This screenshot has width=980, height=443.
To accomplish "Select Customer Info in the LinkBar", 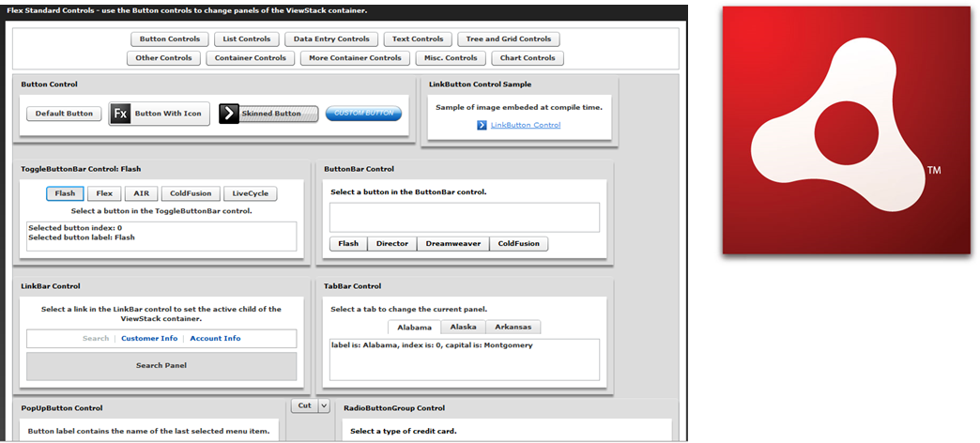I will click(149, 338).
